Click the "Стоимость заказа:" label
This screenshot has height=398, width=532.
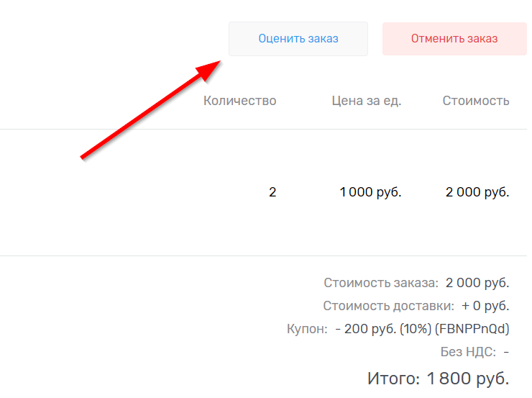coord(380,282)
